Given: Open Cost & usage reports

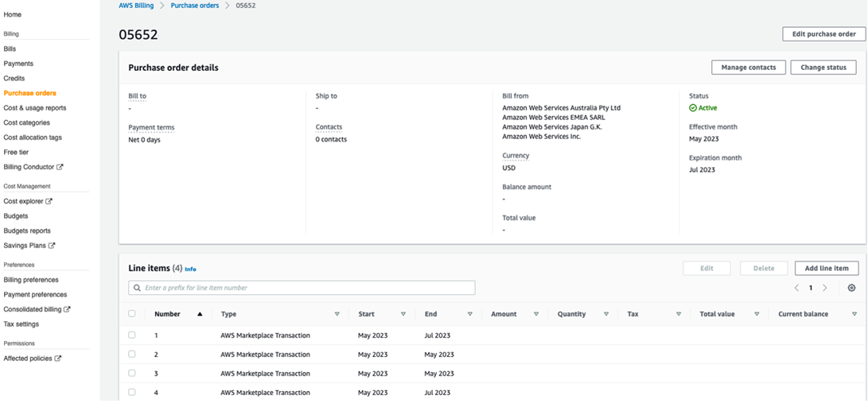Looking at the screenshot, I should pos(35,108).
